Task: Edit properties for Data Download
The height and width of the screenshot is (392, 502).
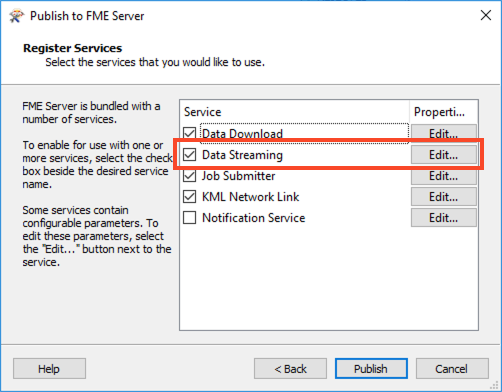Action: [444, 134]
